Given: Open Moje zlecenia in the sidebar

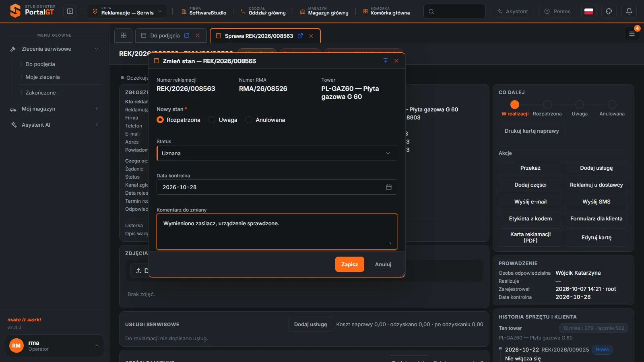Looking at the screenshot, I should pyautogui.click(x=43, y=77).
